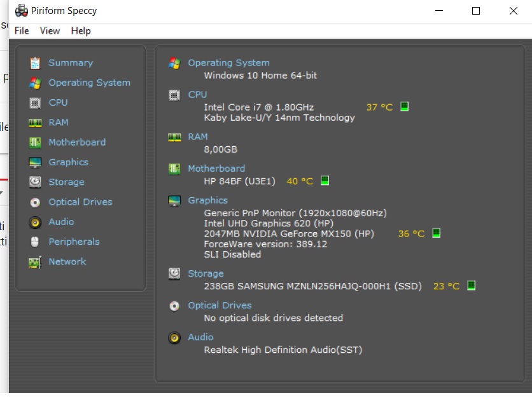The width and height of the screenshot is (532, 412).
Task: Open the Audio section in sidebar
Action: (61, 222)
